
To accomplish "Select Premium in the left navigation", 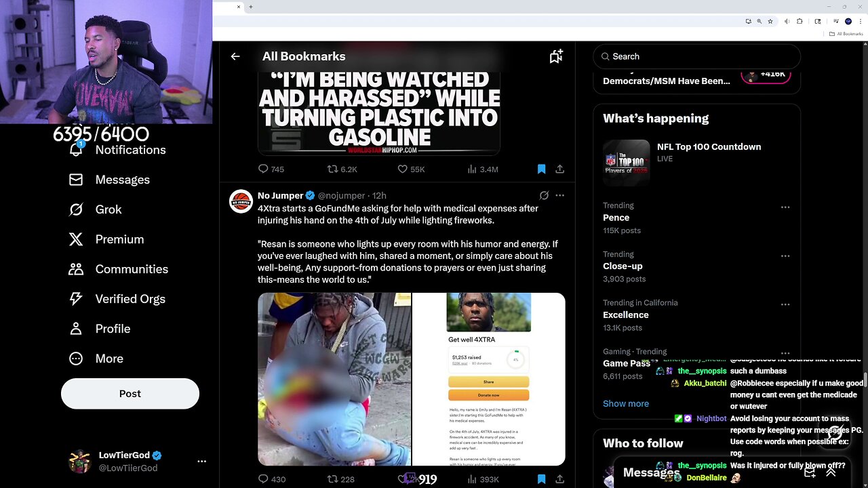I will (x=106, y=239).
